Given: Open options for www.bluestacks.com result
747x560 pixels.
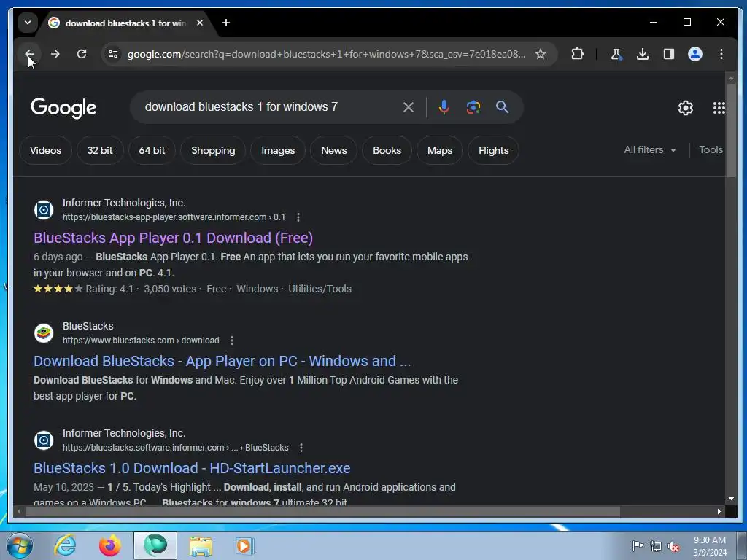Looking at the screenshot, I should (232, 341).
